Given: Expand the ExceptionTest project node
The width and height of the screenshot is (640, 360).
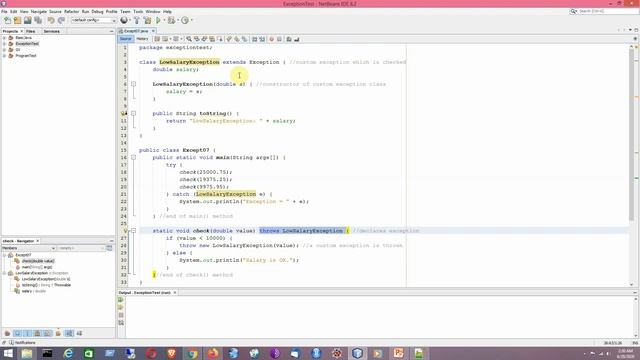Looking at the screenshot, I should coord(4,44).
